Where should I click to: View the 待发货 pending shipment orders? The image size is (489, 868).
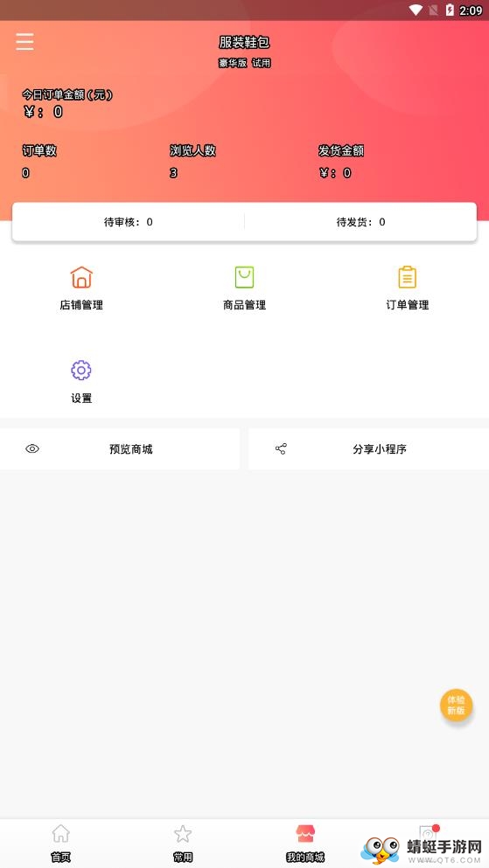[360, 222]
